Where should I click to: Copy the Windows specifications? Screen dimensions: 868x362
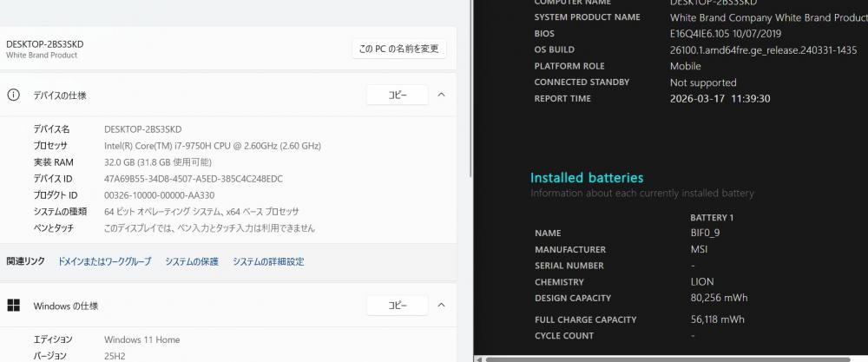pos(397,305)
